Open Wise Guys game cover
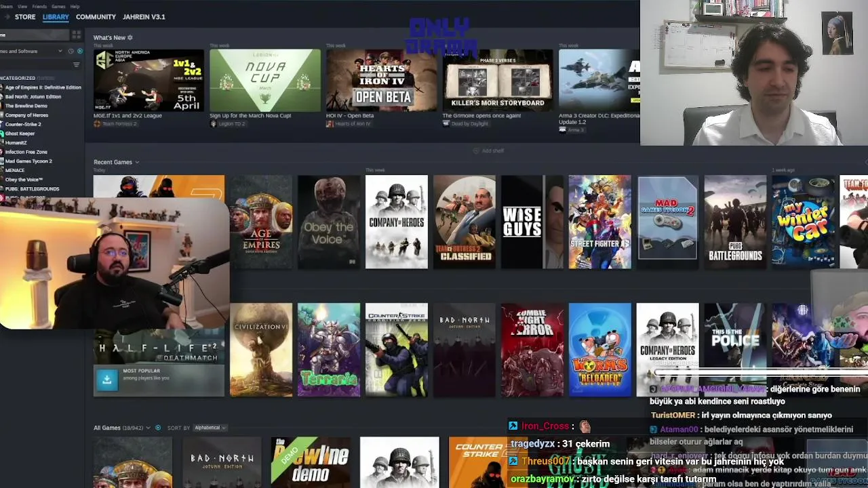 (532, 222)
